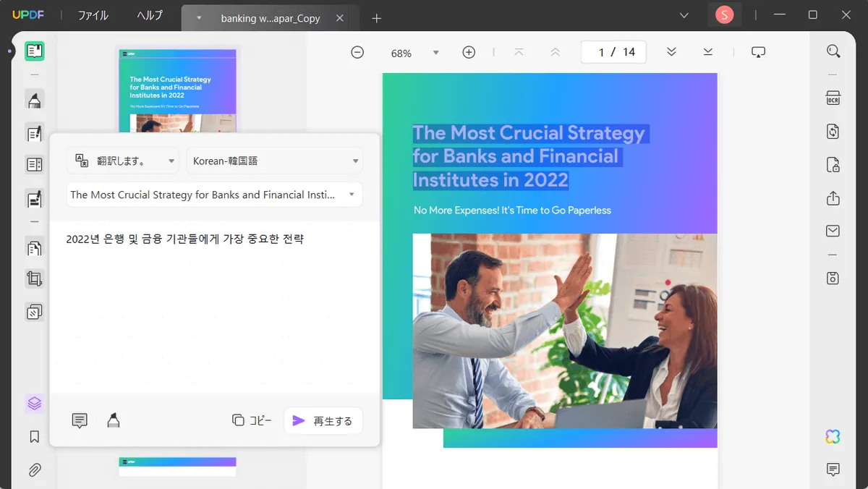This screenshot has height=489, width=868.
Task: Click the 'No More Expenses!' subtitle text
Action: pos(512,211)
